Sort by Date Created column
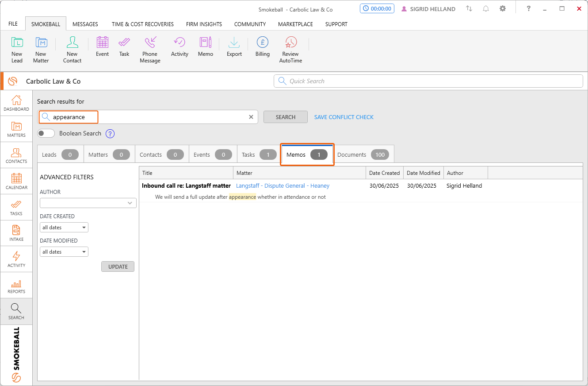588x386 pixels. pyautogui.click(x=385, y=173)
